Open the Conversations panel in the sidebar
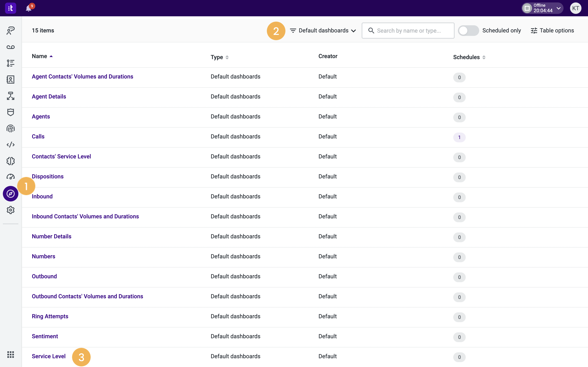Viewport: 588px width, 367px height. (10, 31)
